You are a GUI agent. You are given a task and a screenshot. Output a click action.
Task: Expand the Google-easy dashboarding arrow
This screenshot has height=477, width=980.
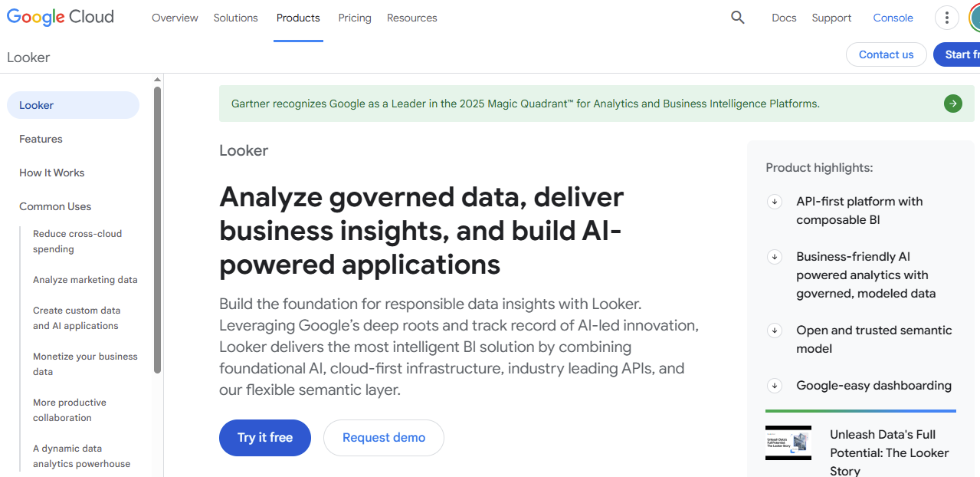coord(775,386)
